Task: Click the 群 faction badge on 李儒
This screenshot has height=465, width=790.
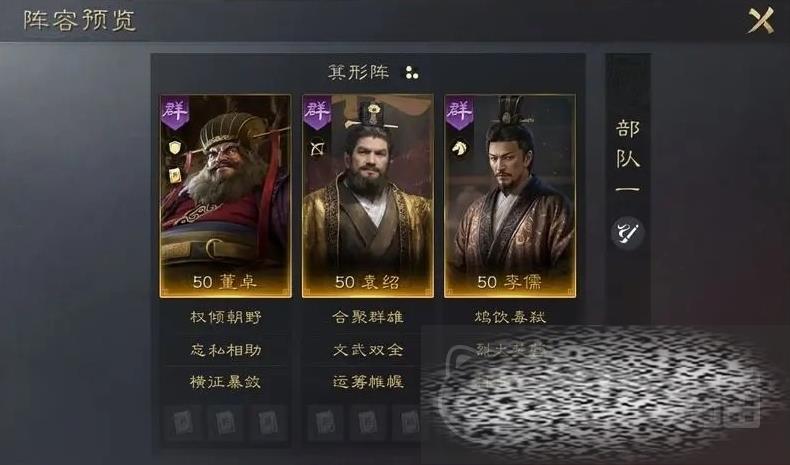Action: 459,113
